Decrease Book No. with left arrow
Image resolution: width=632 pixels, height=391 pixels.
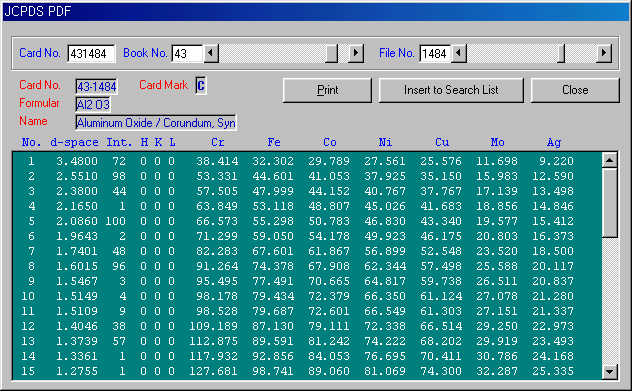pos(211,53)
